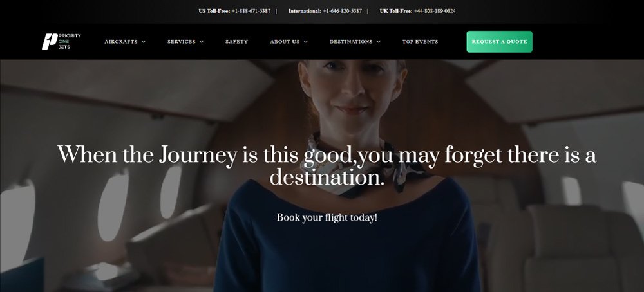Screen dimensions: 644x292
Task: Open the Aircrafts menu item
Action: click(x=121, y=41)
